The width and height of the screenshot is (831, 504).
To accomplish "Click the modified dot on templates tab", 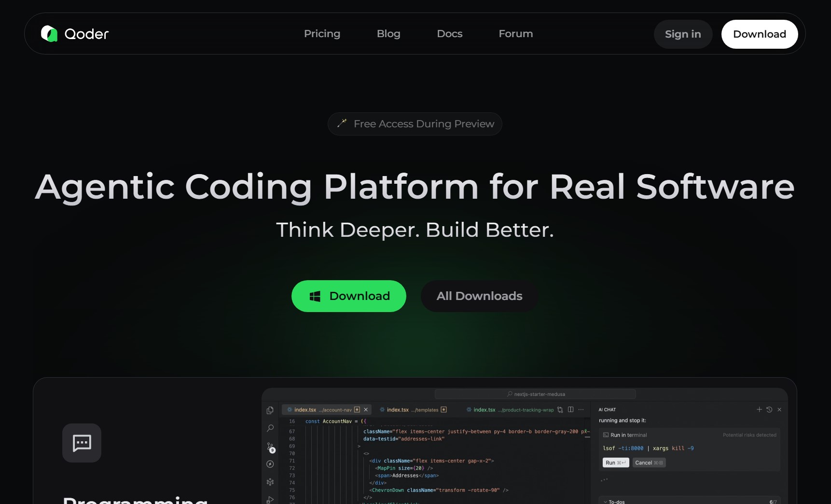I will (443, 409).
